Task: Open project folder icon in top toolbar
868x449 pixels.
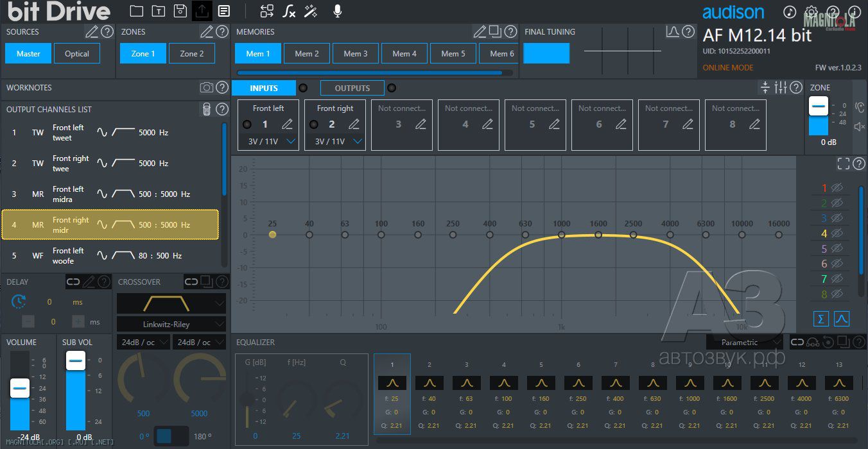Action: 136,11
